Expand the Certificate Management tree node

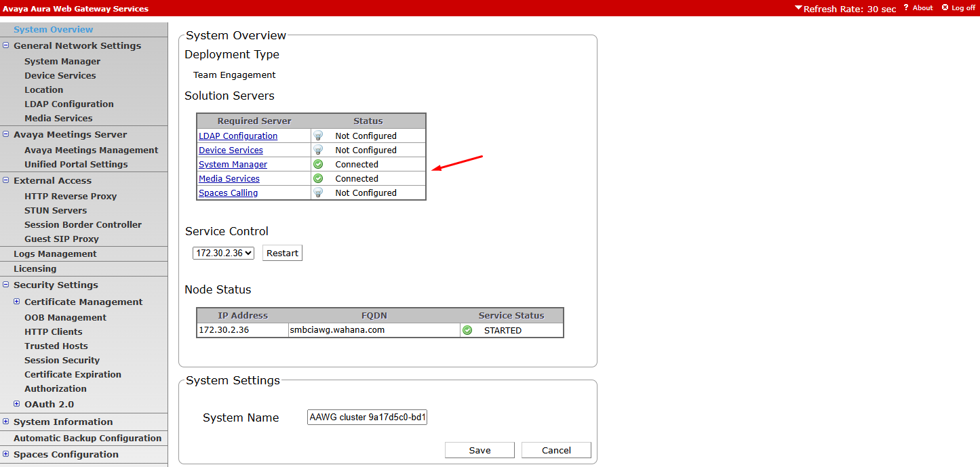(17, 302)
